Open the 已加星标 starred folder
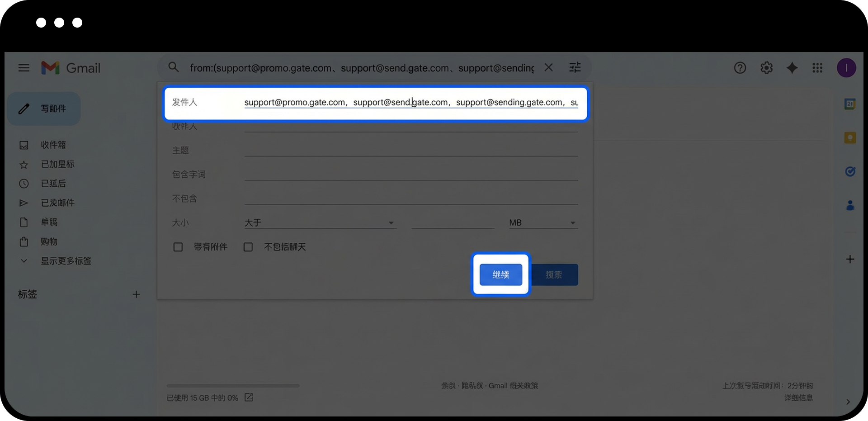The width and height of the screenshot is (868, 421). tap(58, 164)
